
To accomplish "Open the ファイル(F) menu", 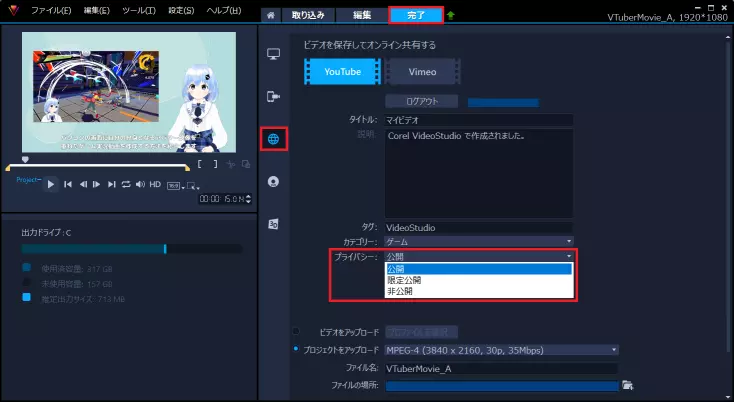I will click(51, 10).
